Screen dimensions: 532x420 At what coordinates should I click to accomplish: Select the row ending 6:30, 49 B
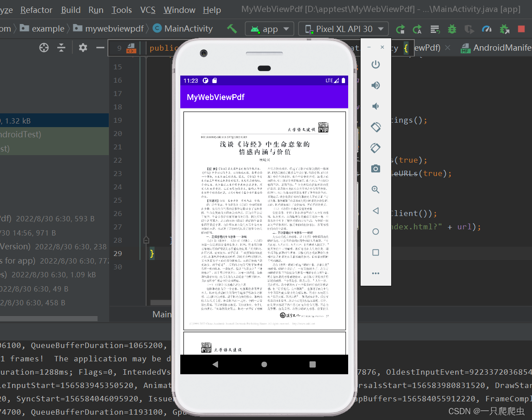point(54,289)
